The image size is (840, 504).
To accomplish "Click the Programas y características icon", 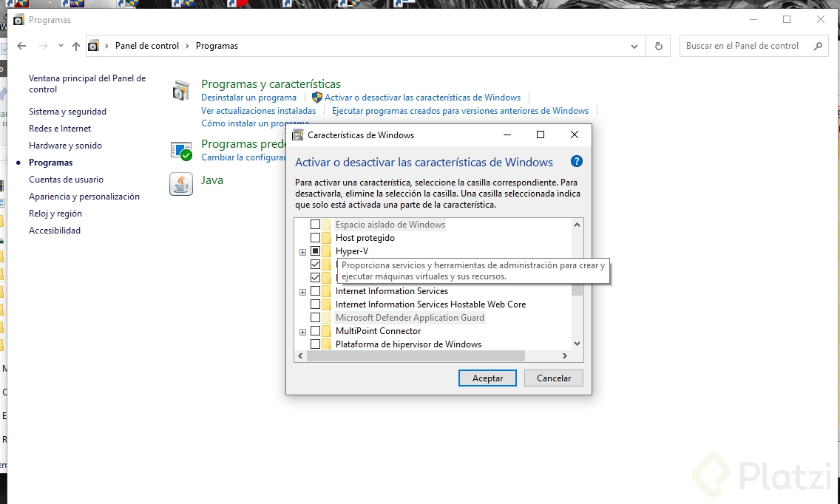I will pyautogui.click(x=181, y=90).
